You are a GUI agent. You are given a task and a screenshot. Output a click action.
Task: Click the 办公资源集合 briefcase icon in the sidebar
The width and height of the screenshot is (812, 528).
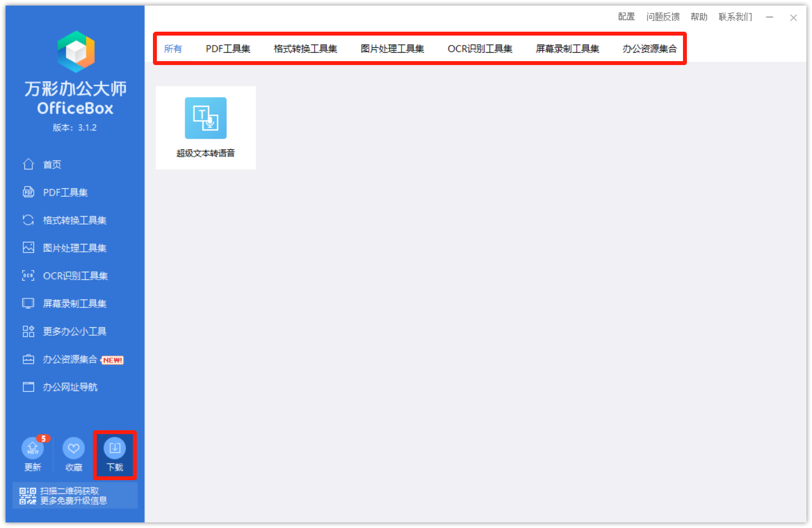(28, 359)
